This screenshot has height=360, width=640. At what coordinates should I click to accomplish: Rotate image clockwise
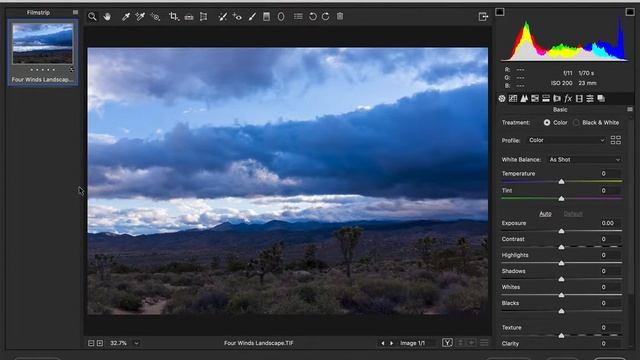click(326, 17)
